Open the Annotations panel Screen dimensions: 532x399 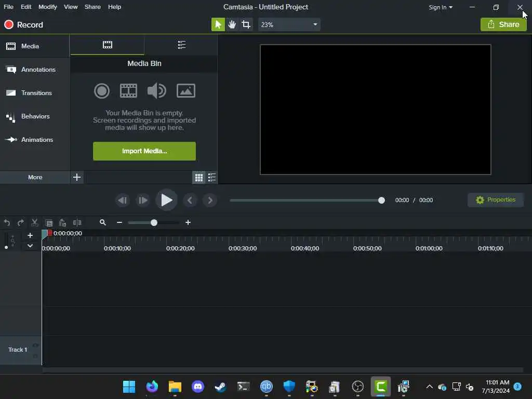pos(35,70)
